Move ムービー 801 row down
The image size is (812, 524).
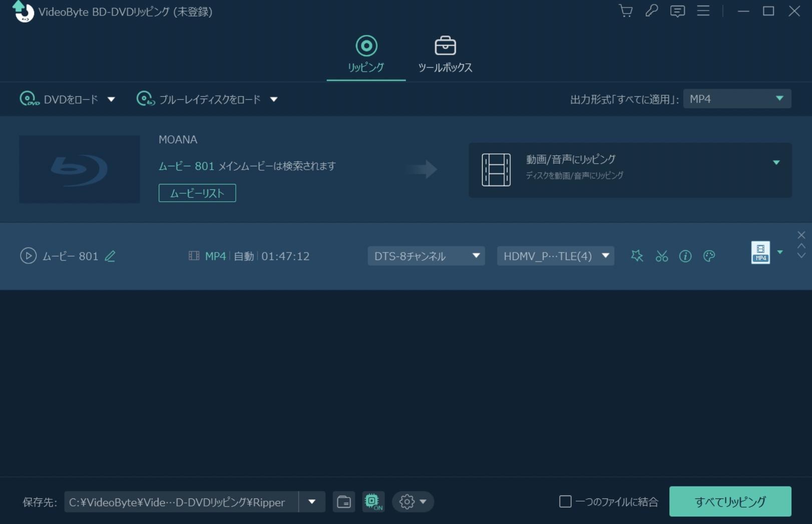801,255
